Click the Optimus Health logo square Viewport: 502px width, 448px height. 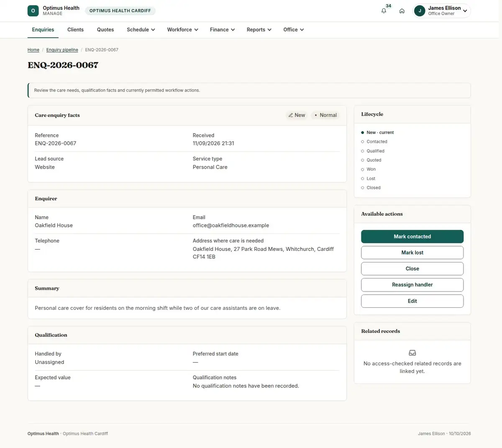[33, 11]
